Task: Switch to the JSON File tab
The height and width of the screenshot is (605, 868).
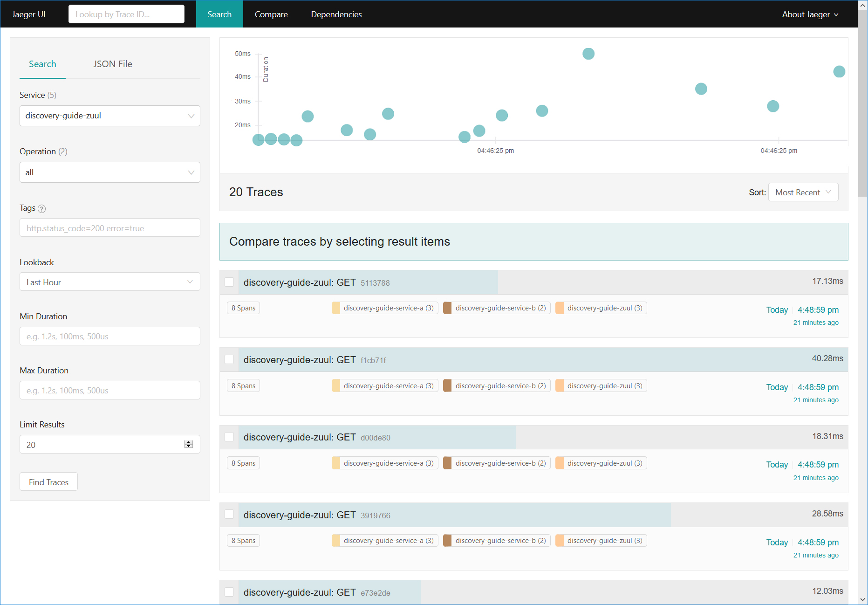Action: point(113,64)
